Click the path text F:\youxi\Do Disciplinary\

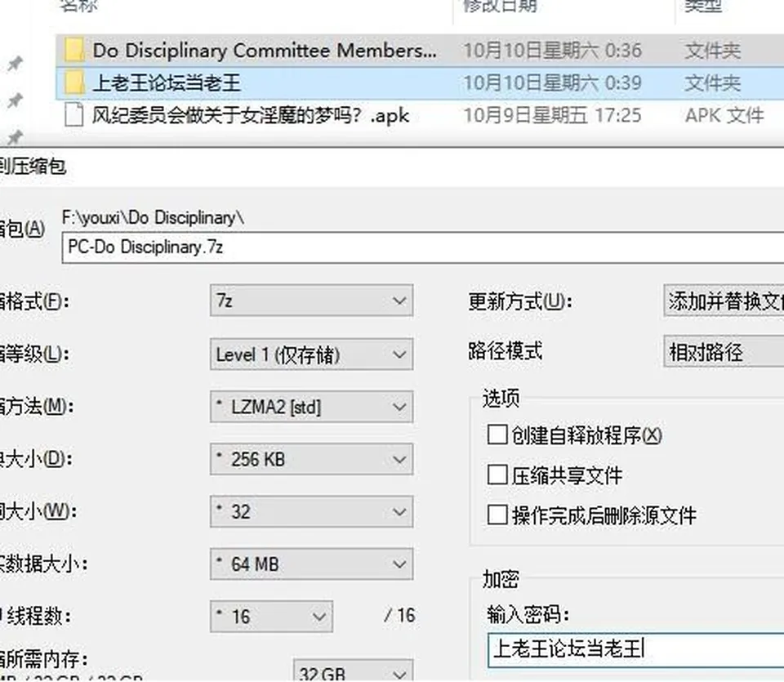pos(153,218)
